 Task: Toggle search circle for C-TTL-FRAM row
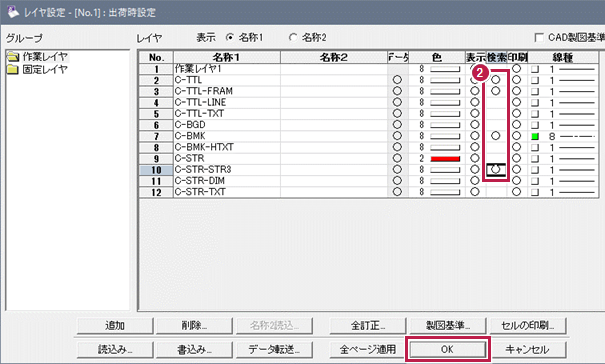pos(496,91)
